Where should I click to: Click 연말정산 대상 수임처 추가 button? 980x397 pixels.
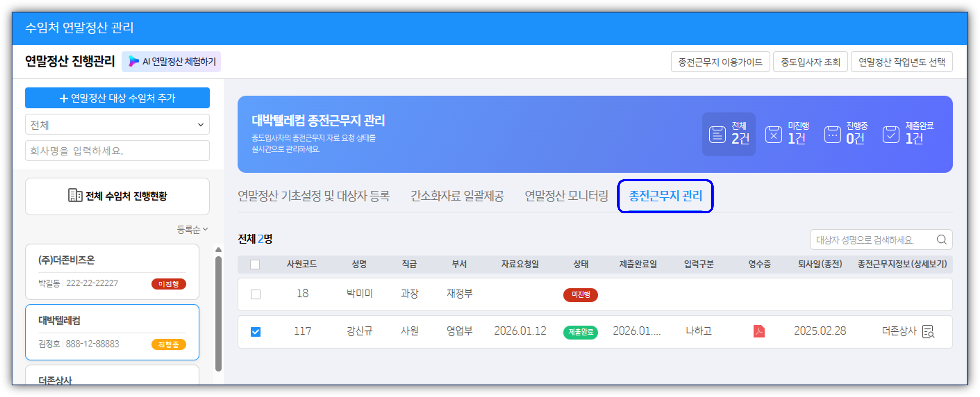coord(117,98)
